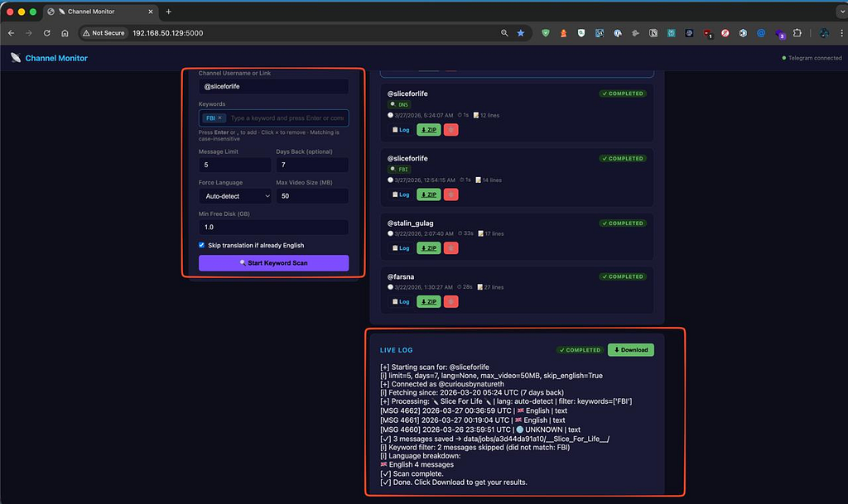Download ZIP for @farsna job

coord(429,301)
